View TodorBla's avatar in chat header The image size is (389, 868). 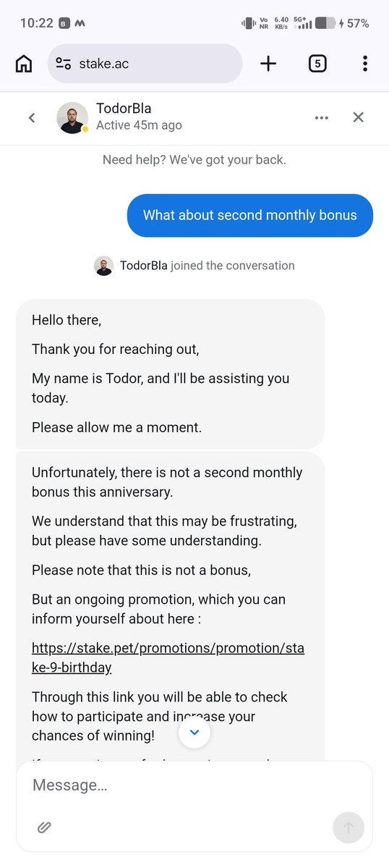tap(72, 117)
